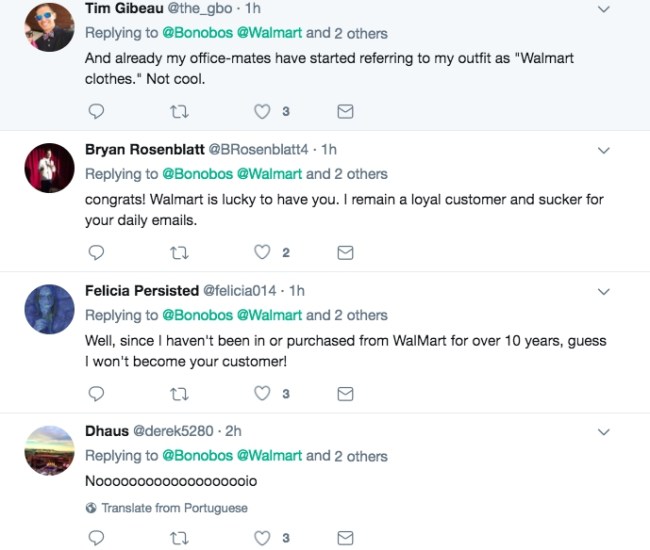Open the chevron menu on Dhaus's tweet
Screen dimensions: 650x550
(x=604, y=432)
